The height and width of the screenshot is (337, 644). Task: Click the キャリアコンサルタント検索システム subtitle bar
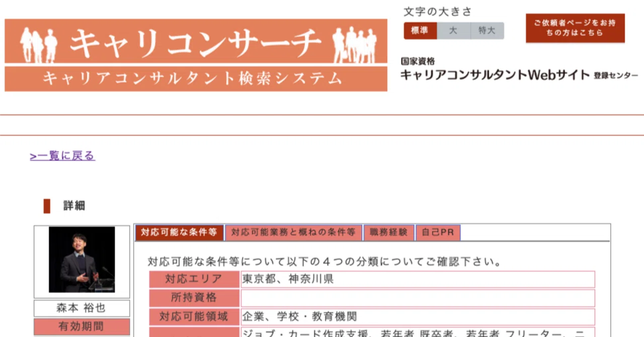[196, 79]
